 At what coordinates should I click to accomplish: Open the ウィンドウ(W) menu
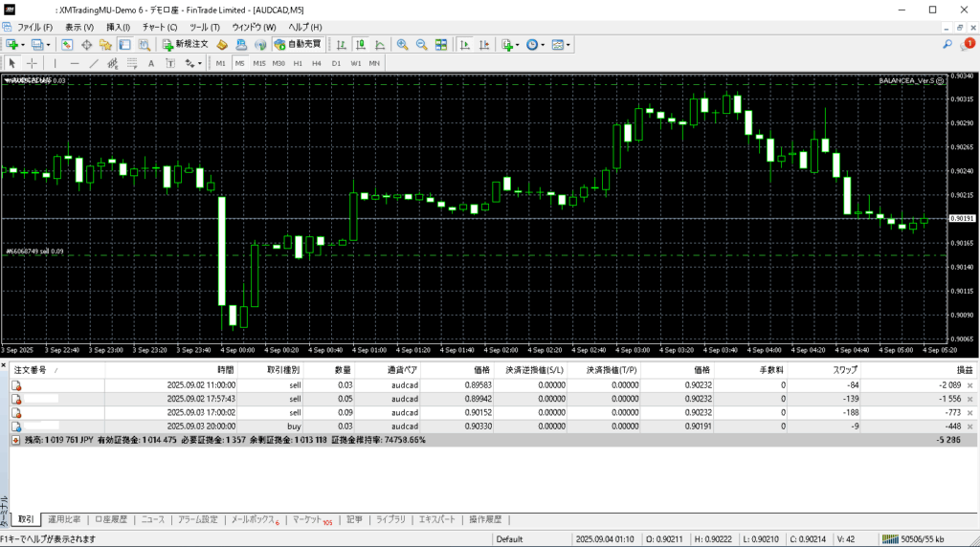pos(254,28)
